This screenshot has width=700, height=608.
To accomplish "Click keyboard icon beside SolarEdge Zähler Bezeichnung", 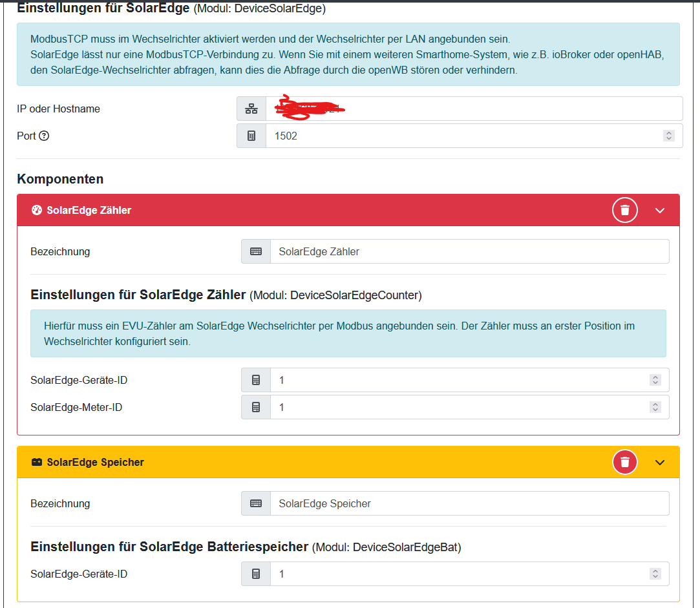I will pos(256,251).
